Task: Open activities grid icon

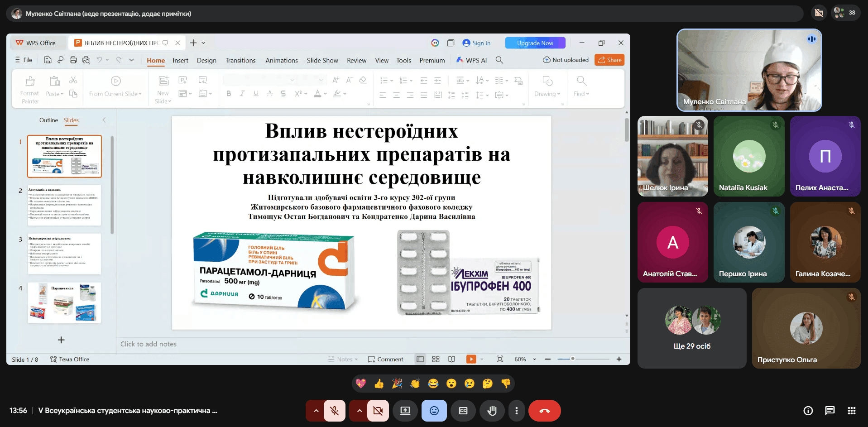Action: tap(852, 411)
